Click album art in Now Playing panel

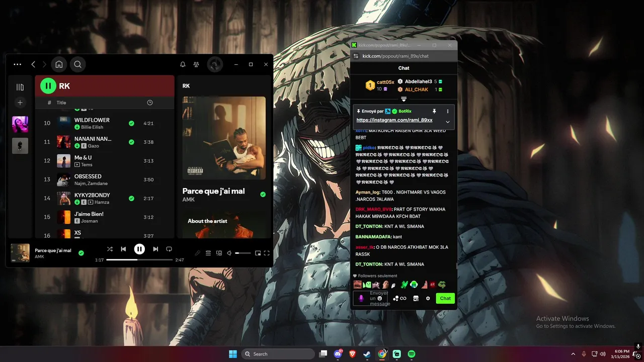point(224,138)
